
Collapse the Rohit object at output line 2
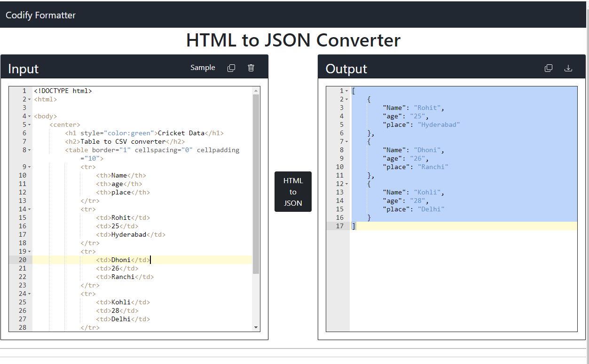click(x=346, y=99)
